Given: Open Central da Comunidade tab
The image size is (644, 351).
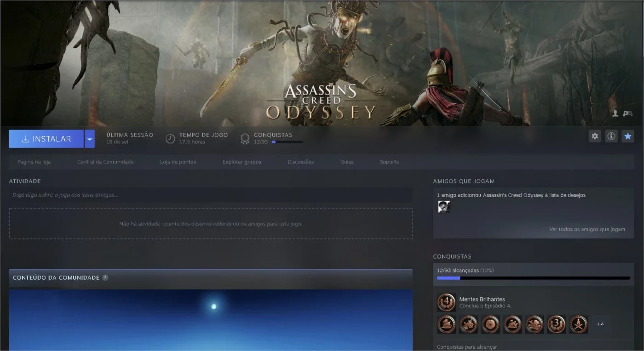Looking at the screenshot, I should (105, 162).
